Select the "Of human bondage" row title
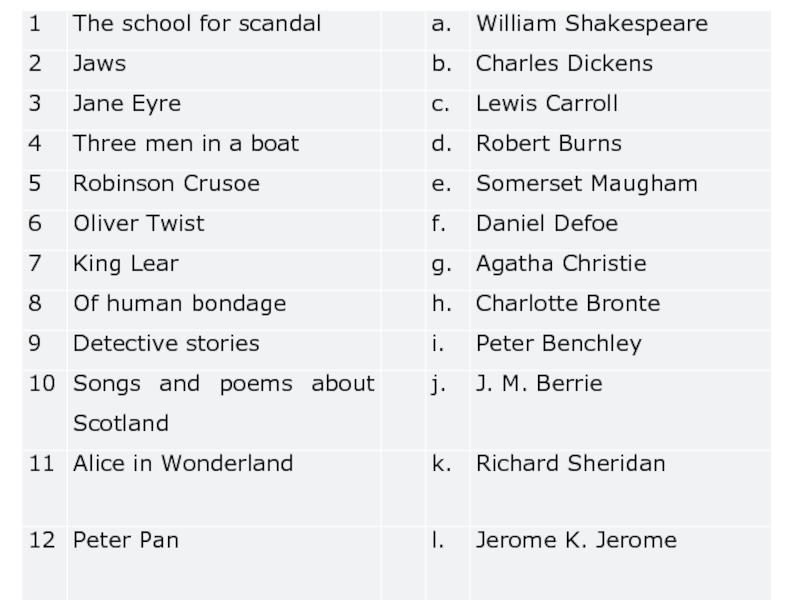This screenshot has height=600, width=800. pyautogui.click(x=179, y=303)
